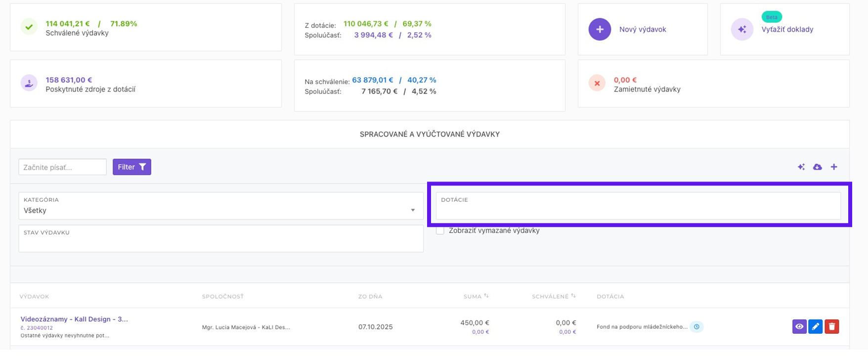Edit expense with blue pencil icon

click(816, 326)
